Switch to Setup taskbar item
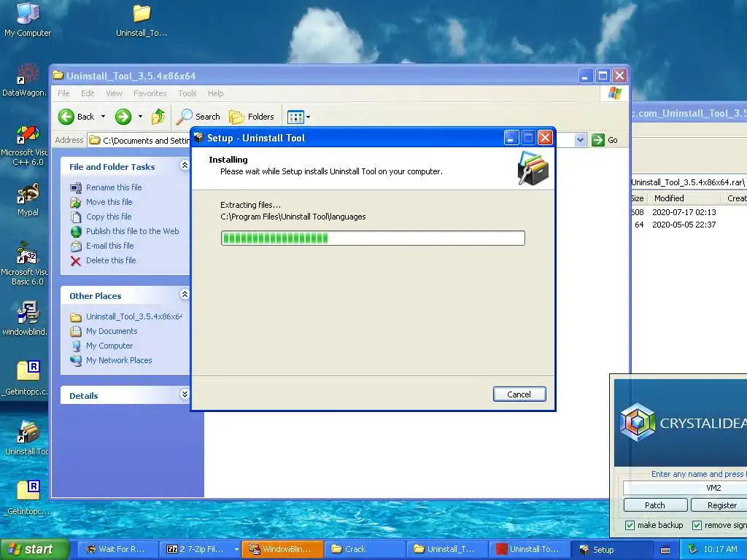Screen dimensions: 747x560 [612, 550]
